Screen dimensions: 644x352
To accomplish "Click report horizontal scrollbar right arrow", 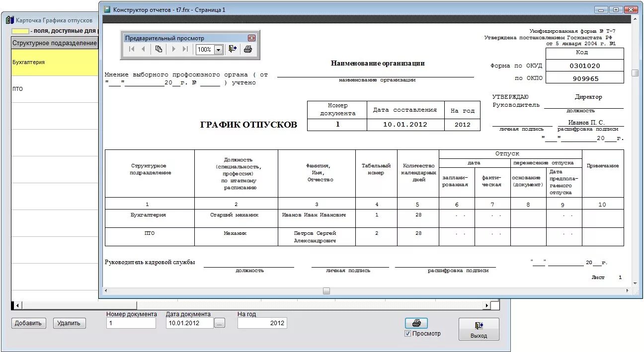I will 628,291.
